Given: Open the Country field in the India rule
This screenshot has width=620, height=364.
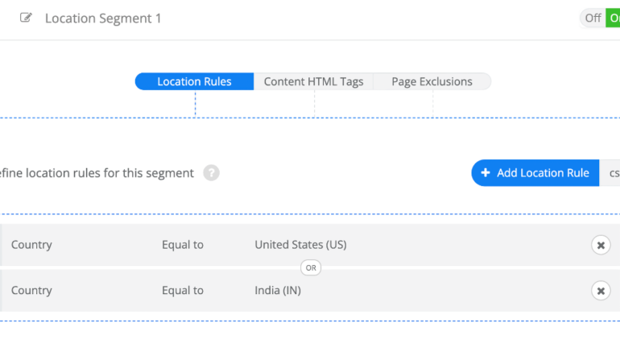Looking at the screenshot, I should 31,291.
